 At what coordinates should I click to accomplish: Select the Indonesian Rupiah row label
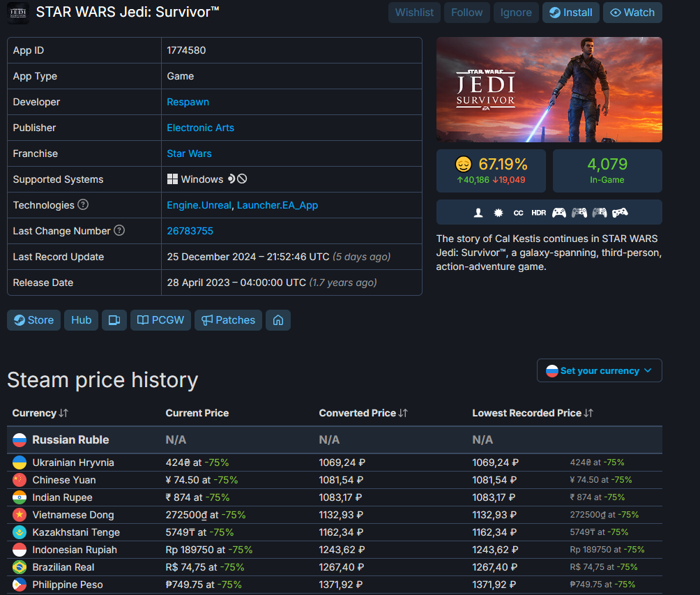coord(75,550)
